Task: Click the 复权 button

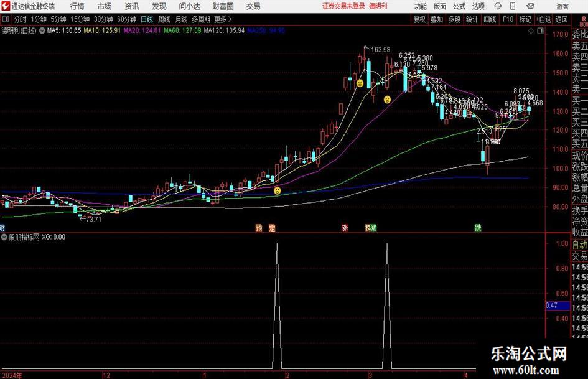Action: (419, 19)
